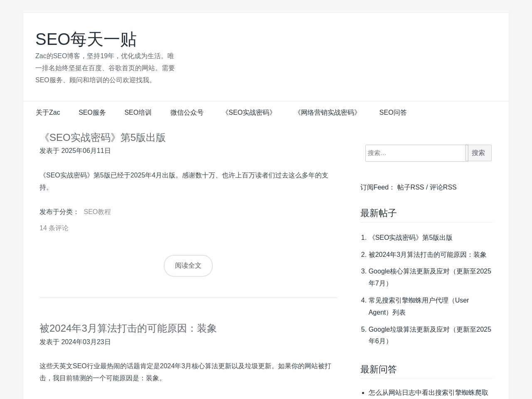Click the 阅读全文 button

(x=188, y=266)
